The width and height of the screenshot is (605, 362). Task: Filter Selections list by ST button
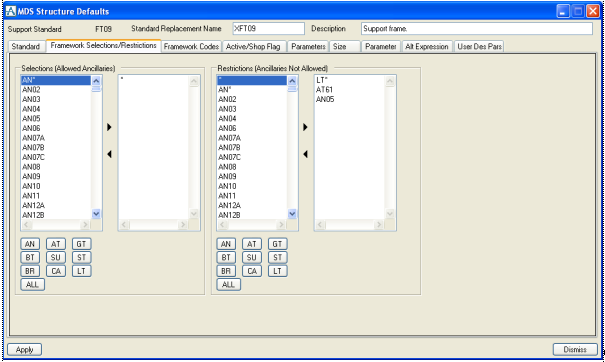(81, 257)
